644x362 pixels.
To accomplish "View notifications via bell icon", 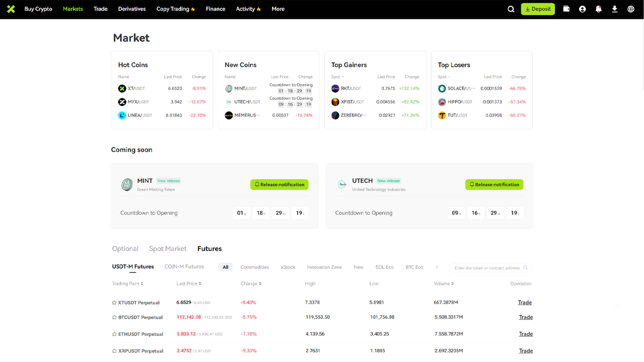I will click(x=598, y=9).
